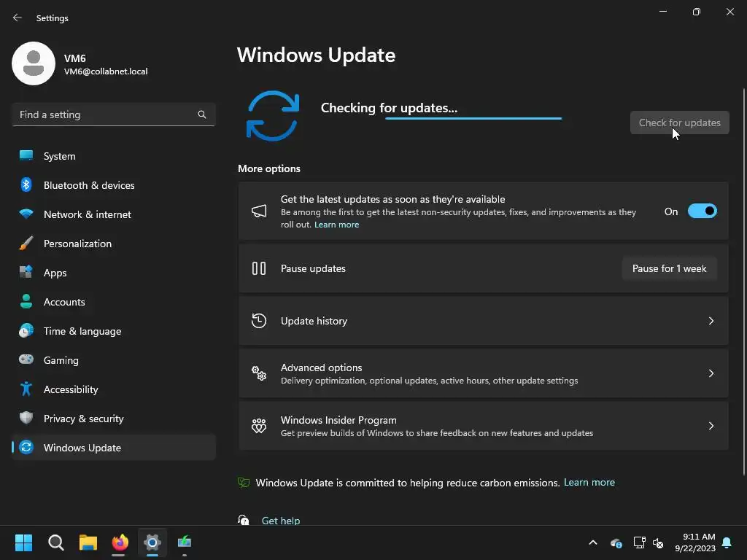
Task: Click the checking for updates progress bar
Action: (473, 118)
